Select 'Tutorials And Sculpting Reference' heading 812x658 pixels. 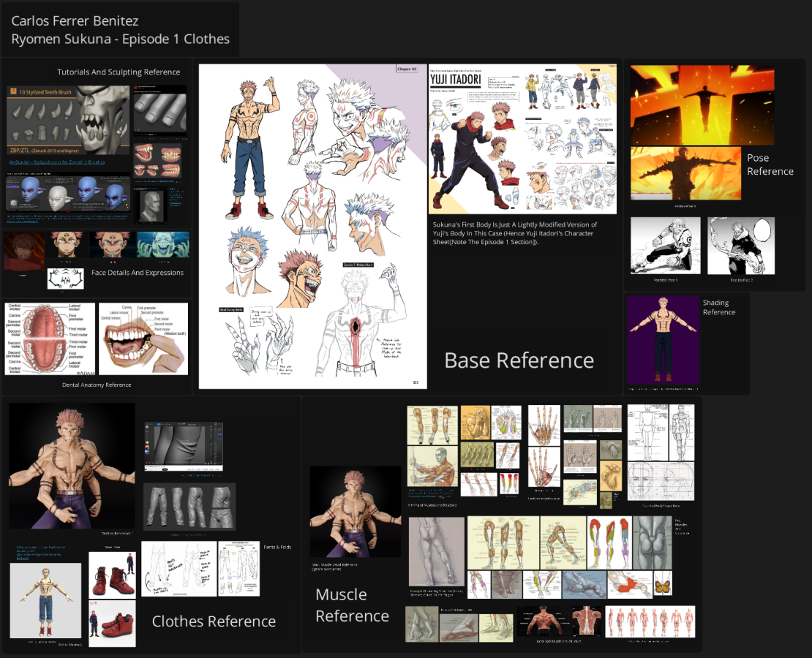119,72
